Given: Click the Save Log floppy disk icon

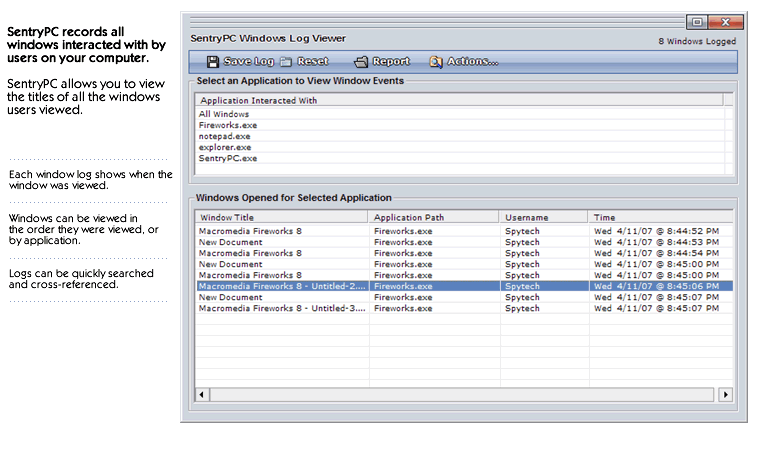Looking at the screenshot, I should [213, 62].
